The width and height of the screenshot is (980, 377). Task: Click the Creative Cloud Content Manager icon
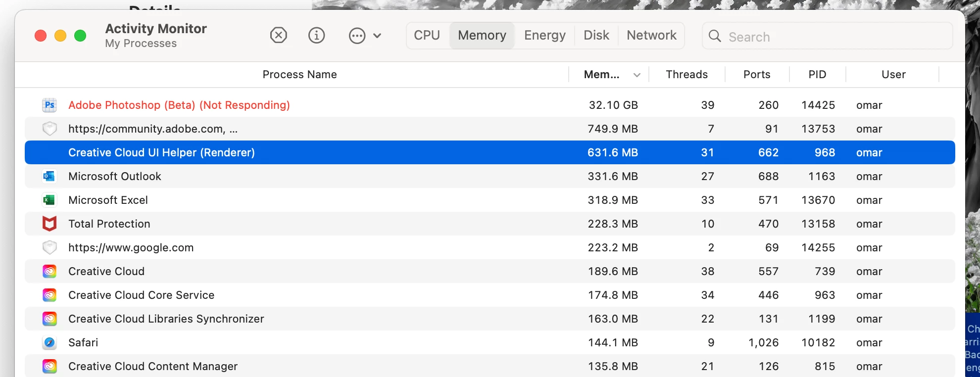49,366
